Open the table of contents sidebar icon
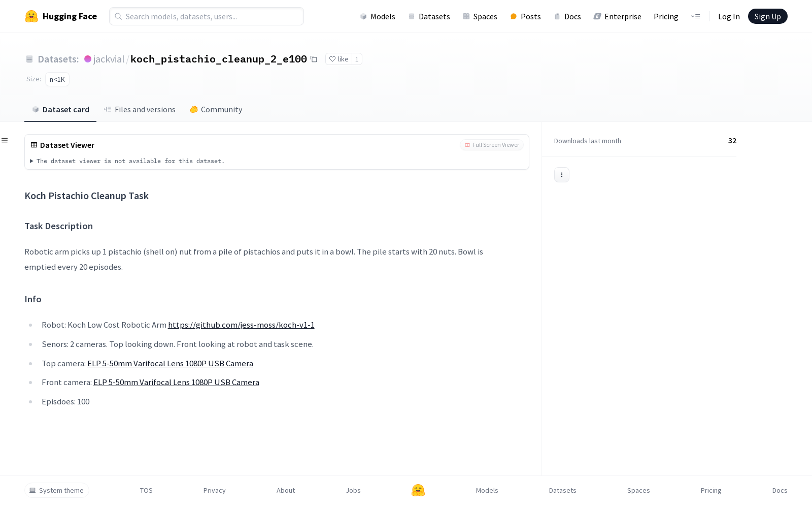The image size is (812, 508). tap(5, 140)
